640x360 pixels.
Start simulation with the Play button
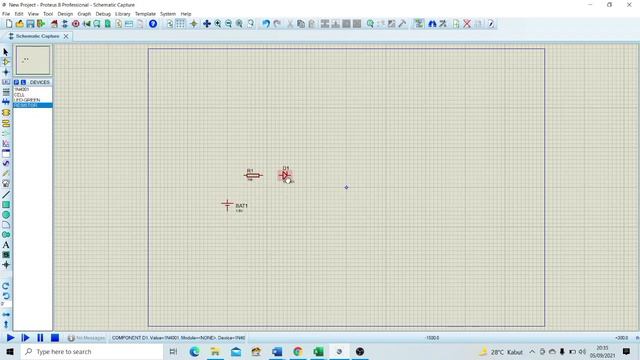[x=11, y=338]
